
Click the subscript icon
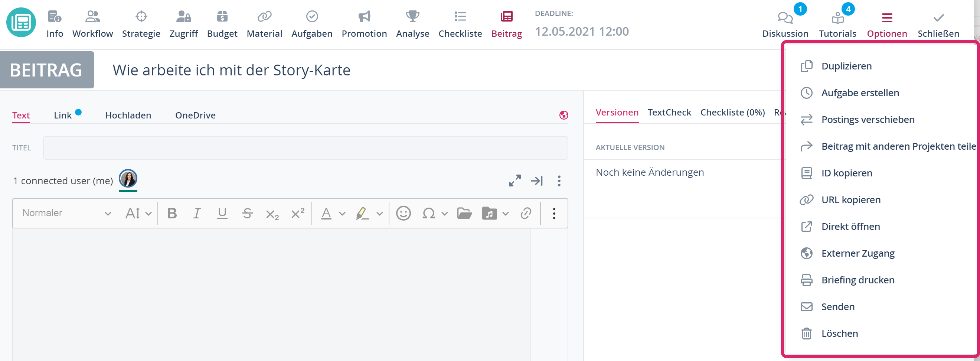[272, 214]
